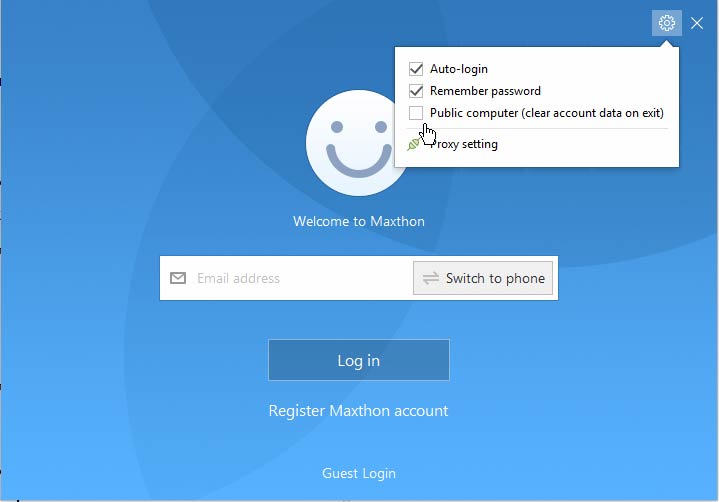
Task: Switch to phone login
Action: coord(483,278)
